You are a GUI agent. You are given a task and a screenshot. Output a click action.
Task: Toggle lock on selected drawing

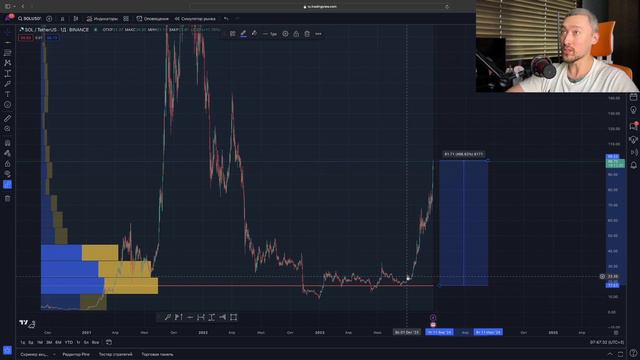(296, 34)
